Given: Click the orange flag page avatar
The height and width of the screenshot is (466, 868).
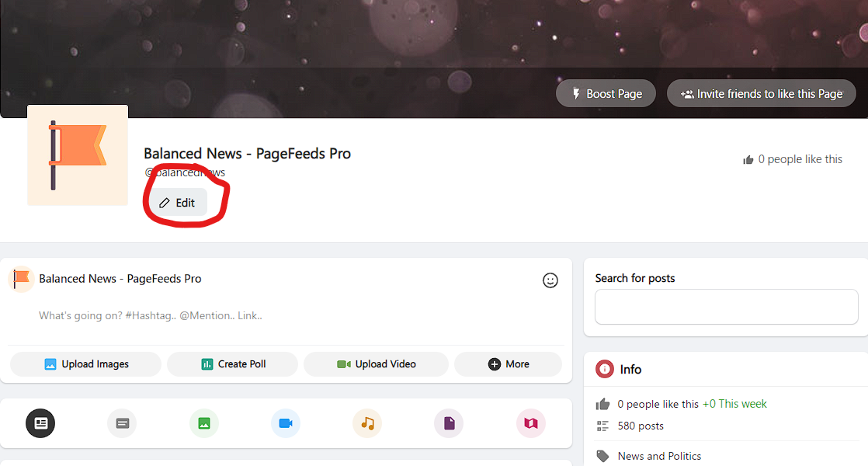Looking at the screenshot, I should click(78, 155).
